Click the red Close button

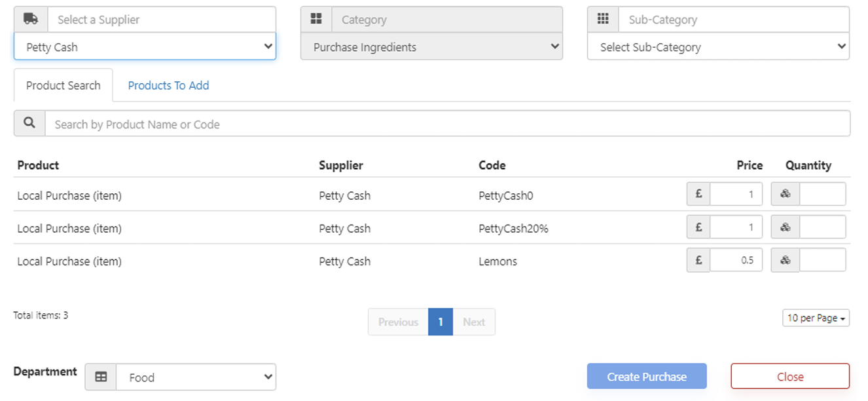coord(790,376)
